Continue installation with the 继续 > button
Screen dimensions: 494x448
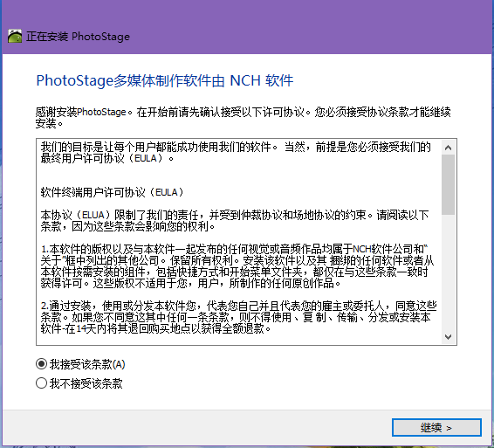436,428
